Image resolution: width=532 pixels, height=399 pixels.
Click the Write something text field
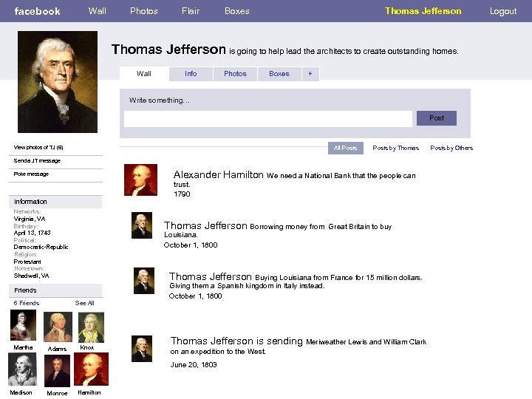[x=268, y=119]
